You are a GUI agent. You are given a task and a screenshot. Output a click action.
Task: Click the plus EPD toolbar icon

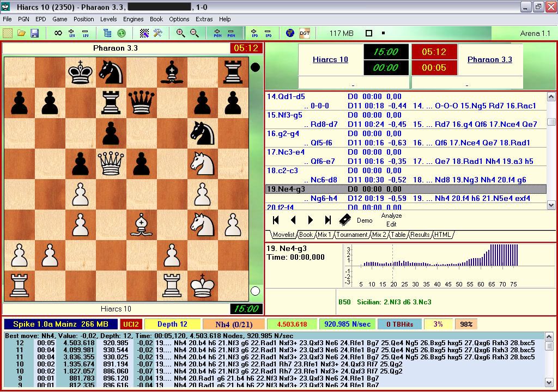(x=254, y=33)
